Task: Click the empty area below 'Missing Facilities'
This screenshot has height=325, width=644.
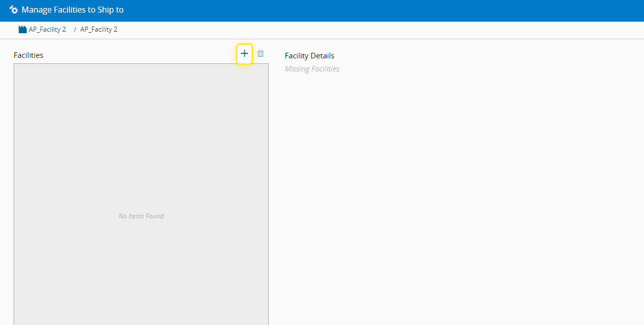Action: [453, 176]
